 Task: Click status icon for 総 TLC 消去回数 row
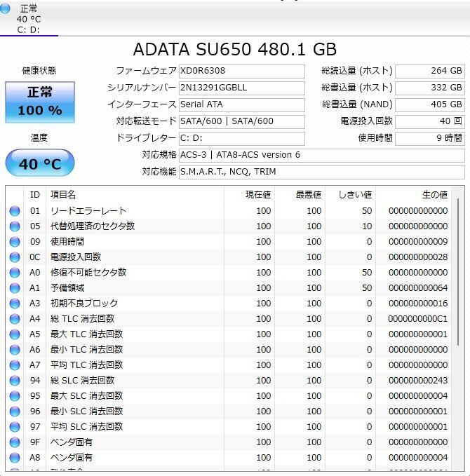tap(15, 319)
